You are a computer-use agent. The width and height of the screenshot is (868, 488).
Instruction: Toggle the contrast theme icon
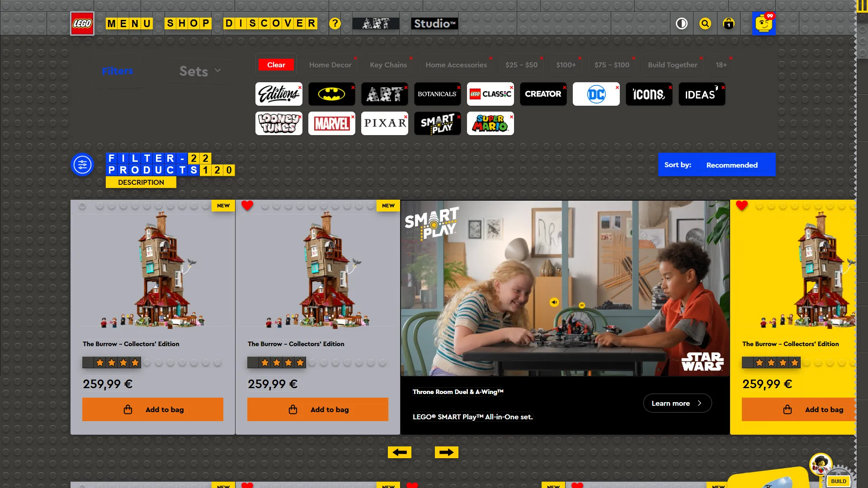click(x=682, y=23)
